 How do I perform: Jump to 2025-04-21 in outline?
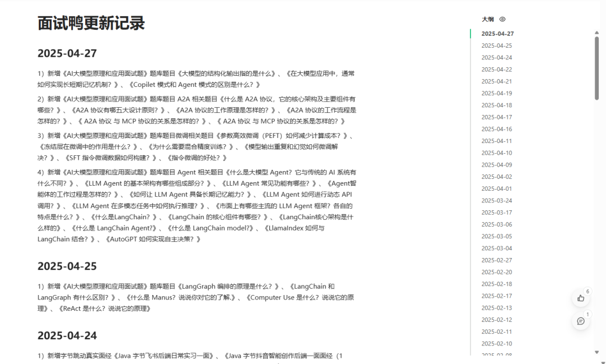tap(497, 81)
